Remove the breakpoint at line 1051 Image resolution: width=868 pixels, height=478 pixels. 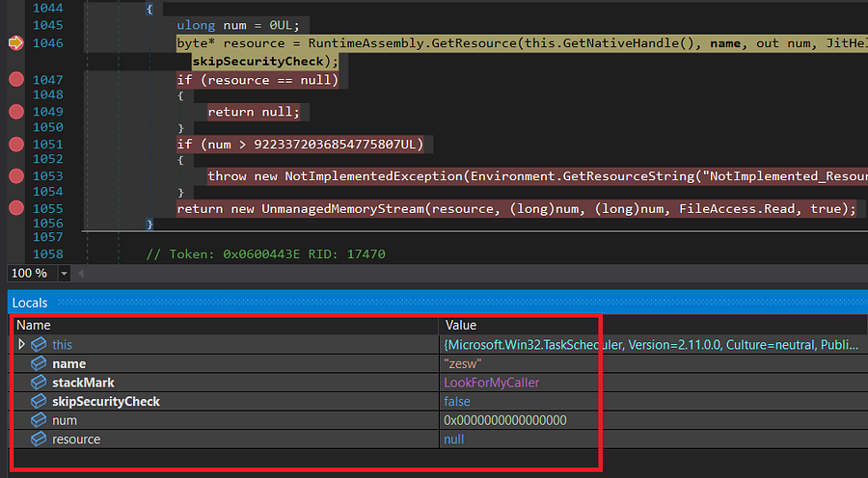pyautogui.click(x=16, y=144)
